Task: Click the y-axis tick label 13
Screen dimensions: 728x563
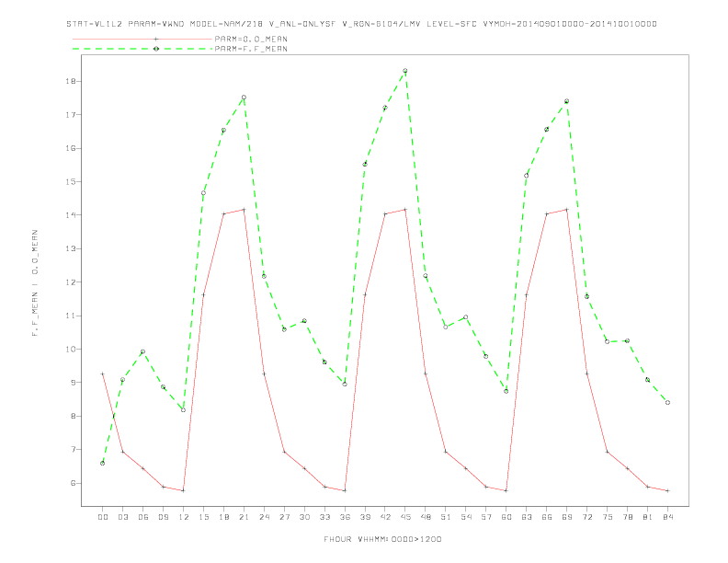Action: [71, 249]
